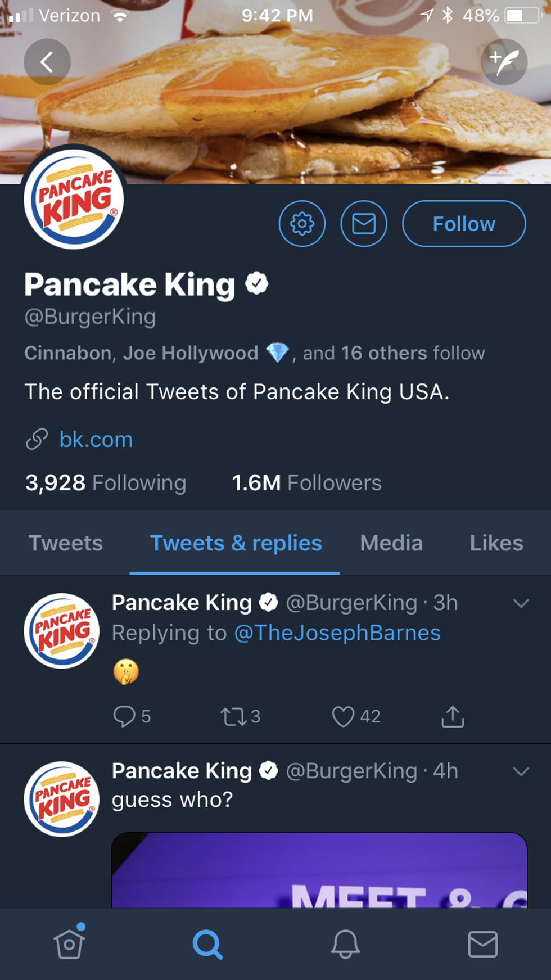Expand options chevron on the 3h tweet
Viewport: 551px width, 980px height.
click(521, 603)
